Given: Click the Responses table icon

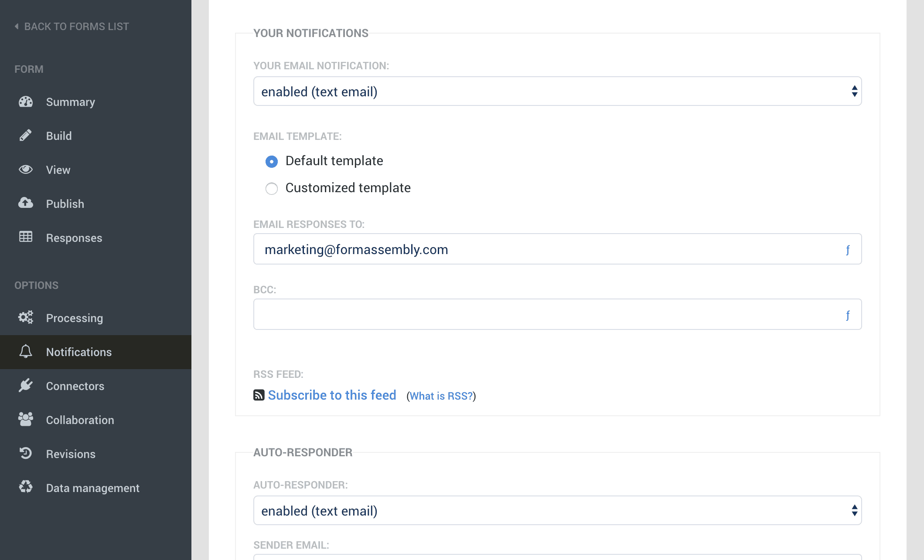Looking at the screenshot, I should 26,237.
